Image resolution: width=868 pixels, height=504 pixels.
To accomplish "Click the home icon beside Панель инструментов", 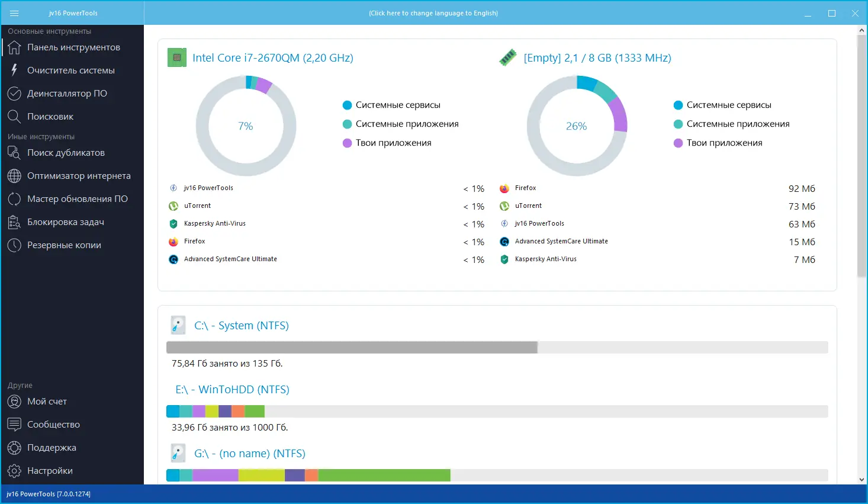I will coord(14,47).
